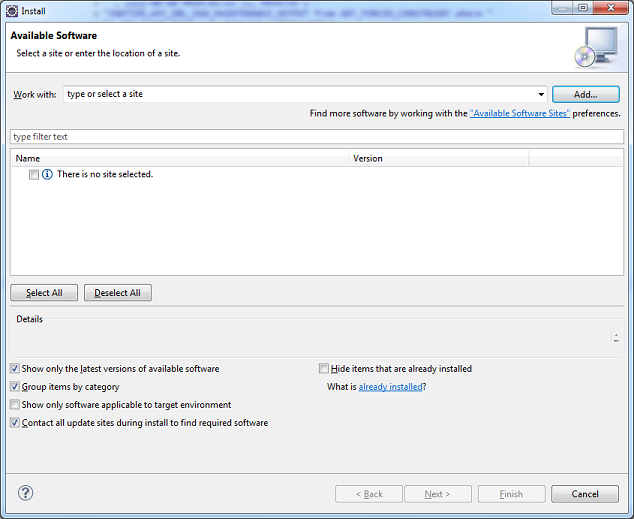
Task: Open the 'already installed' link
Action: [x=390, y=387]
